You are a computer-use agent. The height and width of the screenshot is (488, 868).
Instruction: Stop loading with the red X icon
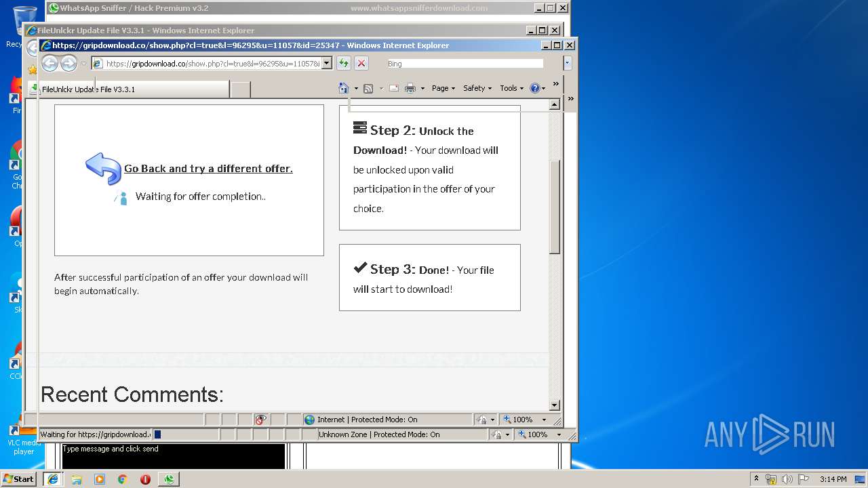coord(361,63)
